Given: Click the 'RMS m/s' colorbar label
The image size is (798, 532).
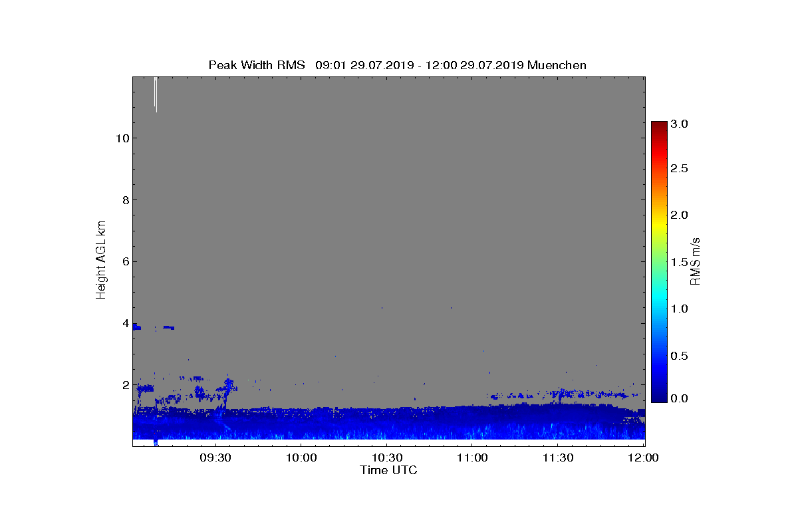Looking at the screenshot, I should point(696,260).
